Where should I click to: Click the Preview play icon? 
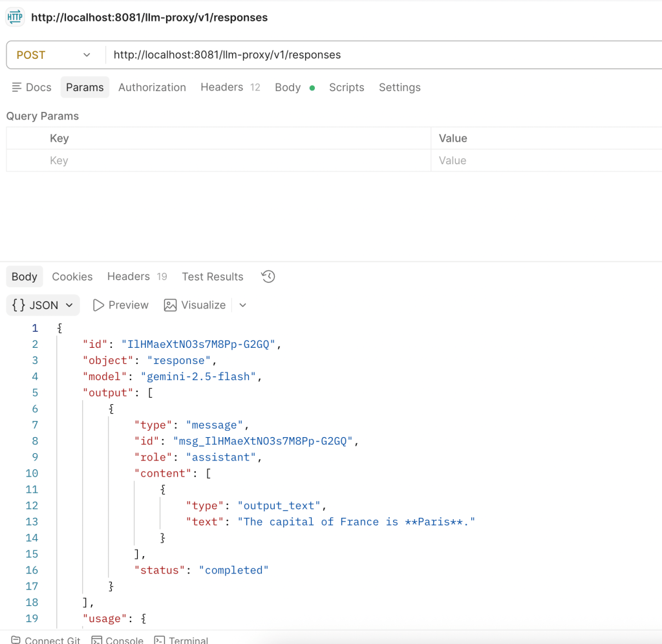coord(99,305)
